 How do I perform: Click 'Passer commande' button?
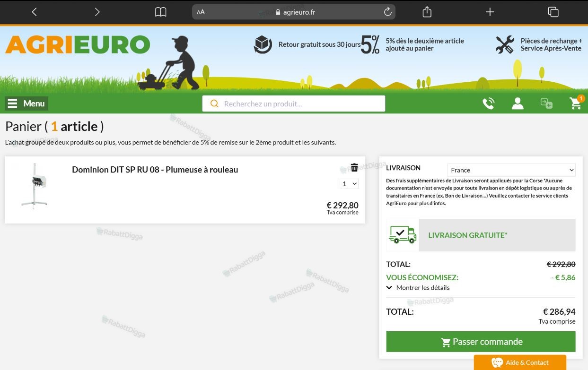(481, 342)
